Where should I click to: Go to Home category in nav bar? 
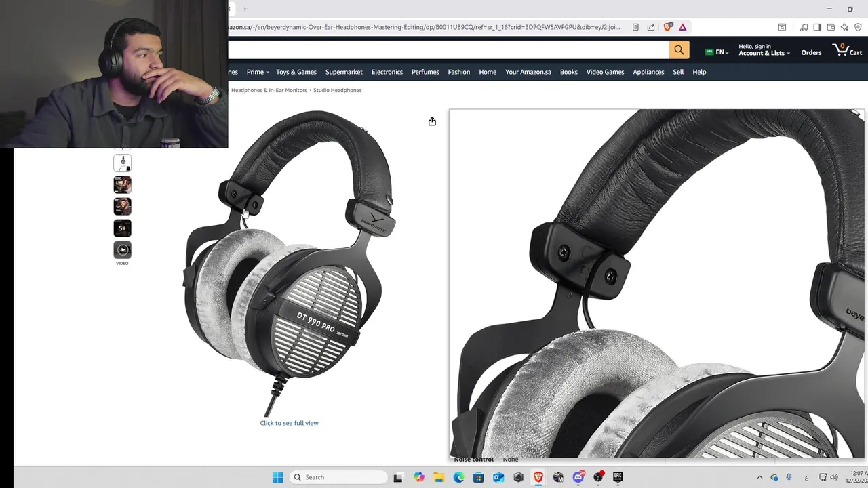(x=488, y=72)
